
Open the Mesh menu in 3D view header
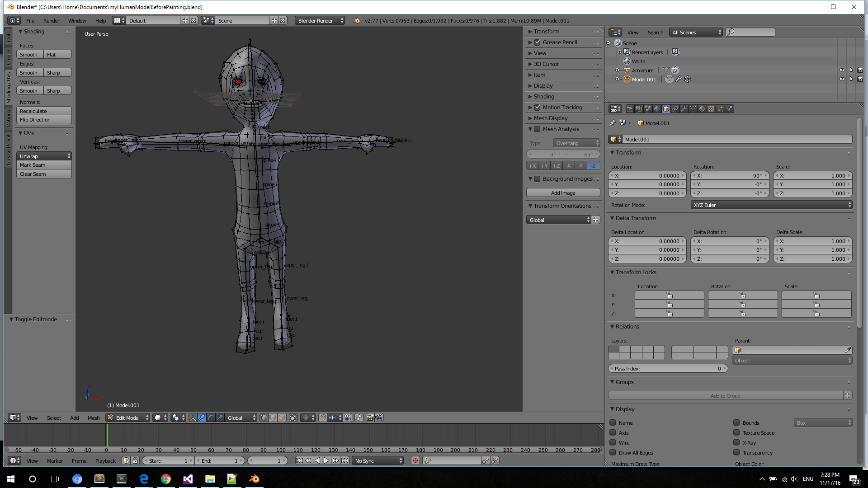(x=94, y=418)
